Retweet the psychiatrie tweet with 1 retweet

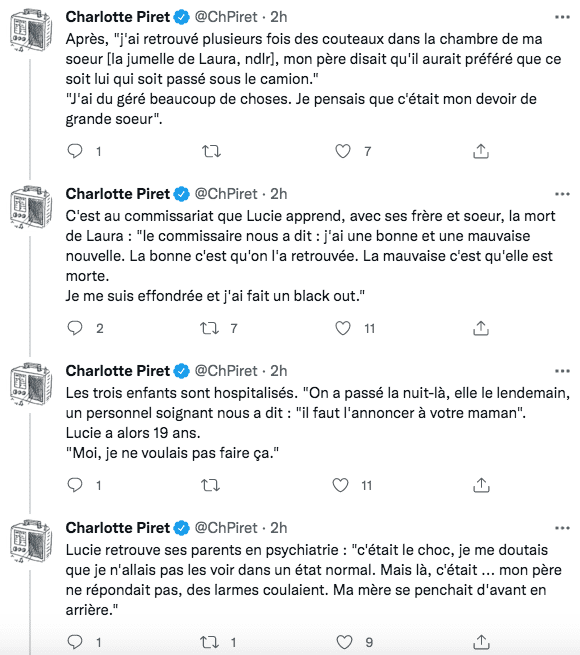tap(210, 642)
